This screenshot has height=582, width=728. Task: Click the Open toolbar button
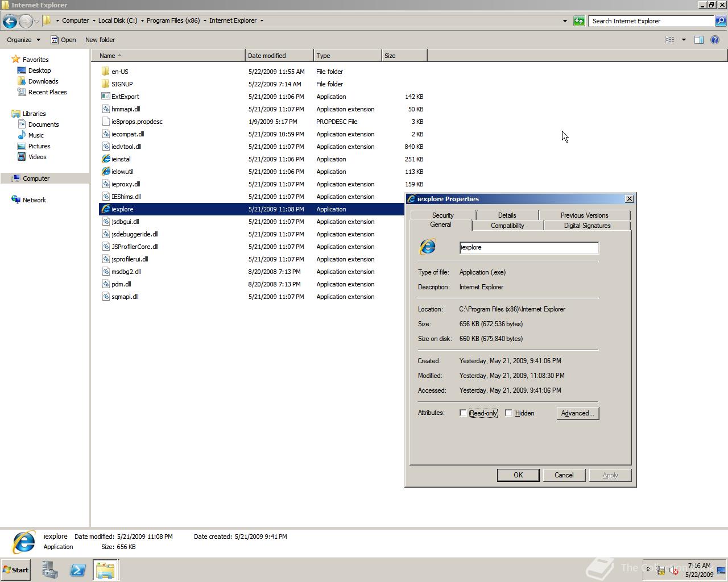tap(63, 40)
